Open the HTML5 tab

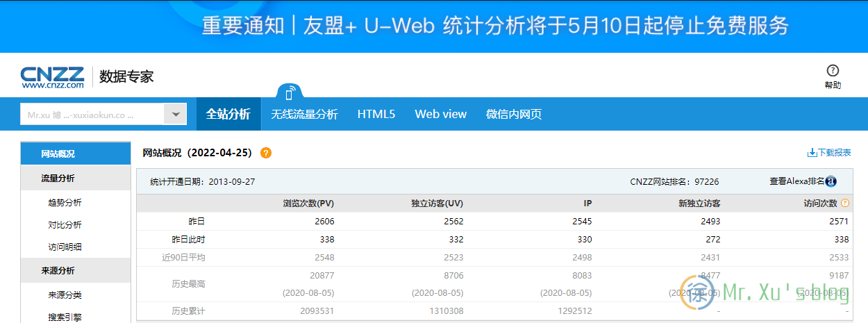pos(376,114)
